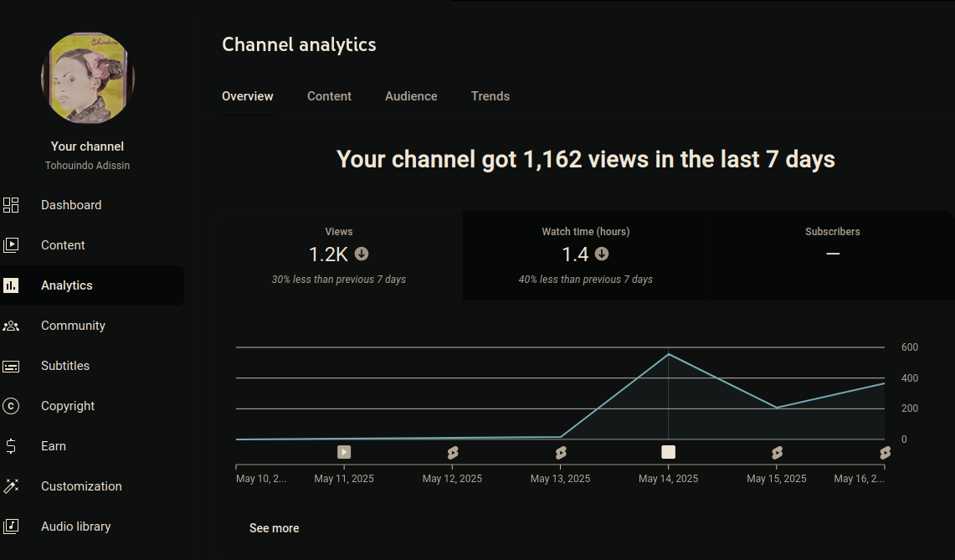Click the Subtitles icon in sidebar
955x560 pixels.
pos(11,366)
